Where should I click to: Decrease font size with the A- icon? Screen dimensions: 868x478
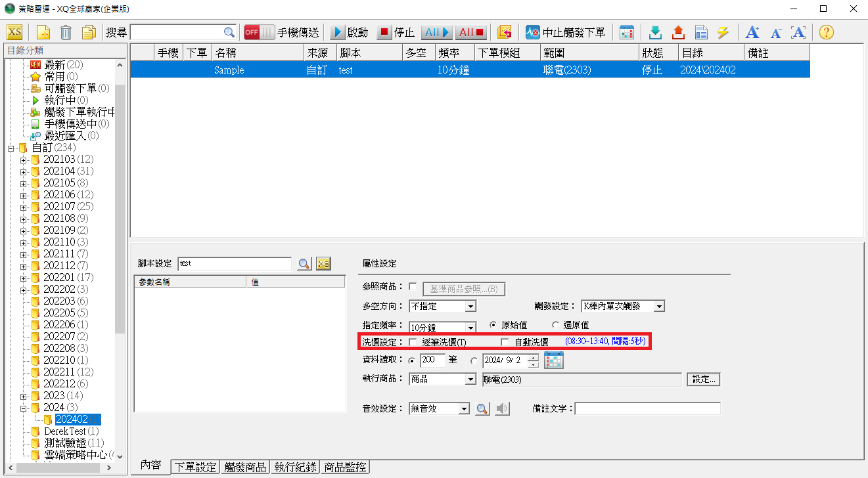tap(775, 32)
